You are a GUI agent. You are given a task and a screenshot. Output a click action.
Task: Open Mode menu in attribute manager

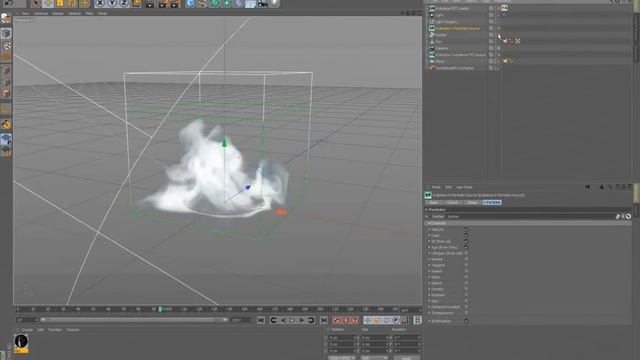(436, 187)
